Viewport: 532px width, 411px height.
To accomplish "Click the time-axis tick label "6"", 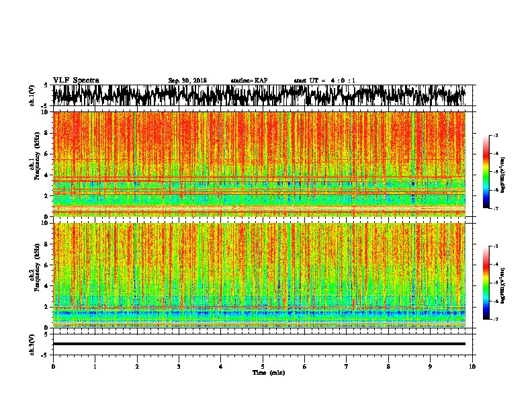I will (x=304, y=367).
